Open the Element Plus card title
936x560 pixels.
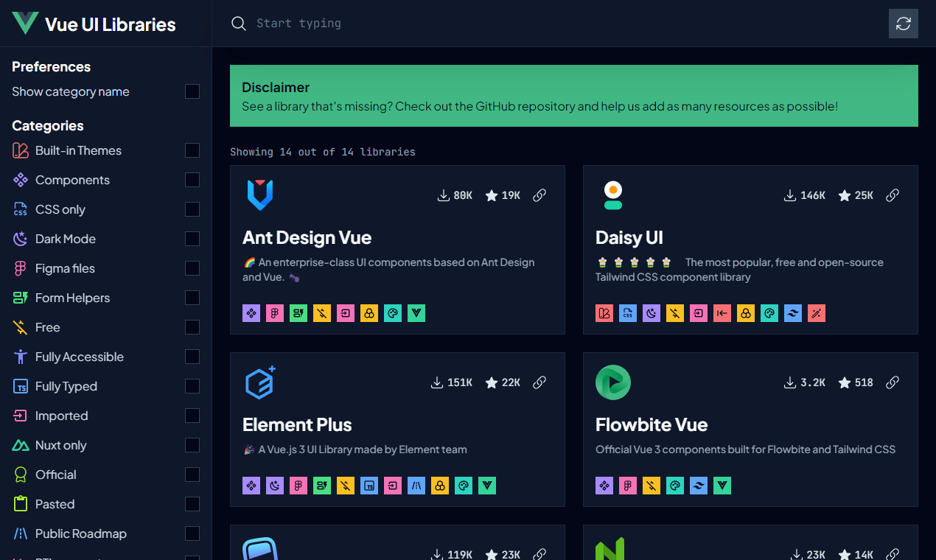(297, 425)
